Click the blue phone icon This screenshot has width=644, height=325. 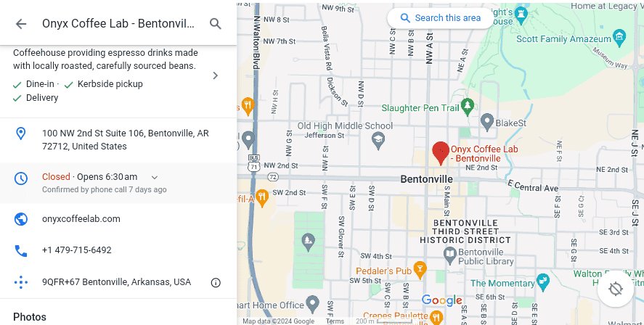(x=21, y=251)
